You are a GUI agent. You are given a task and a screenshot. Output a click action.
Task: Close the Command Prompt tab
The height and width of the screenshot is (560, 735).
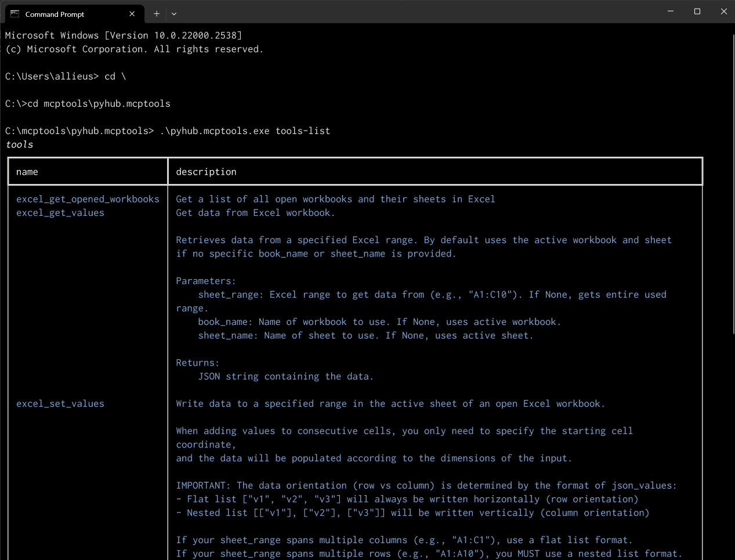[x=132, y=14]
